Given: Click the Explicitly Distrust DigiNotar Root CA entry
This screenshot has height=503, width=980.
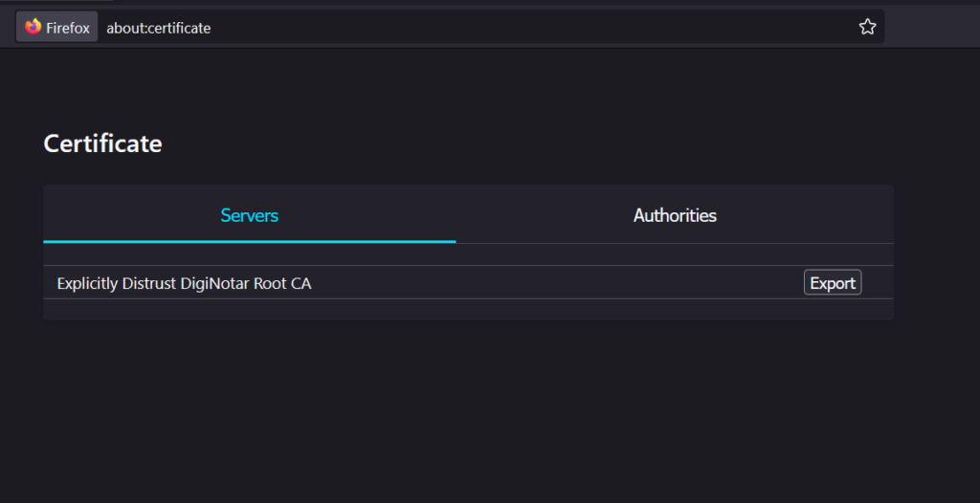Looking at the screenshot, I should pyautogui.click(x=185, y=283).
